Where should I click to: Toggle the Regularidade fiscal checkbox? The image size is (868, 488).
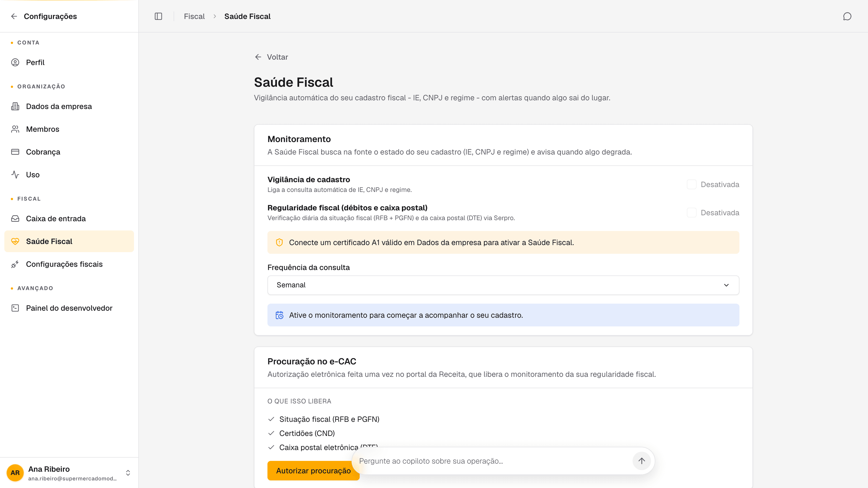691,213
